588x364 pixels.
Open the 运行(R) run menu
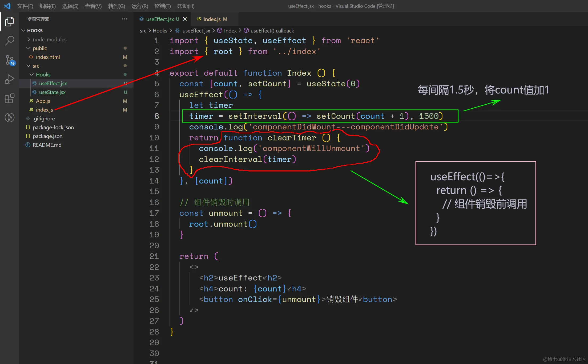140,6
